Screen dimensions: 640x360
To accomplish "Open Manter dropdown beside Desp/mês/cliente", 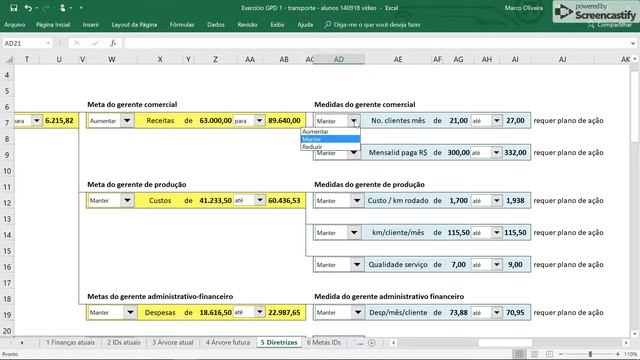I will click(x=358, y=312).
